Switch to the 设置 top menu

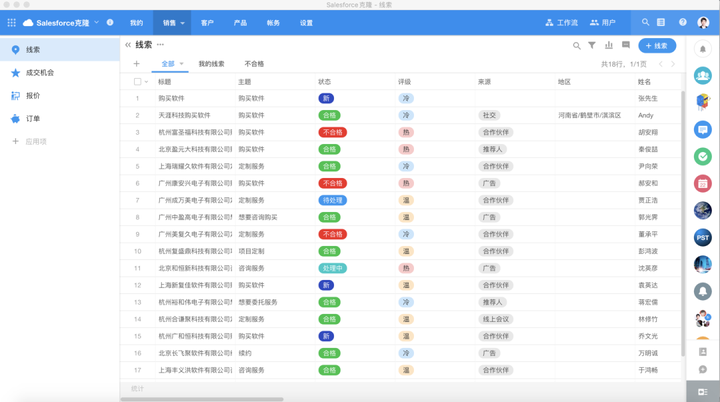click(306, 23)
